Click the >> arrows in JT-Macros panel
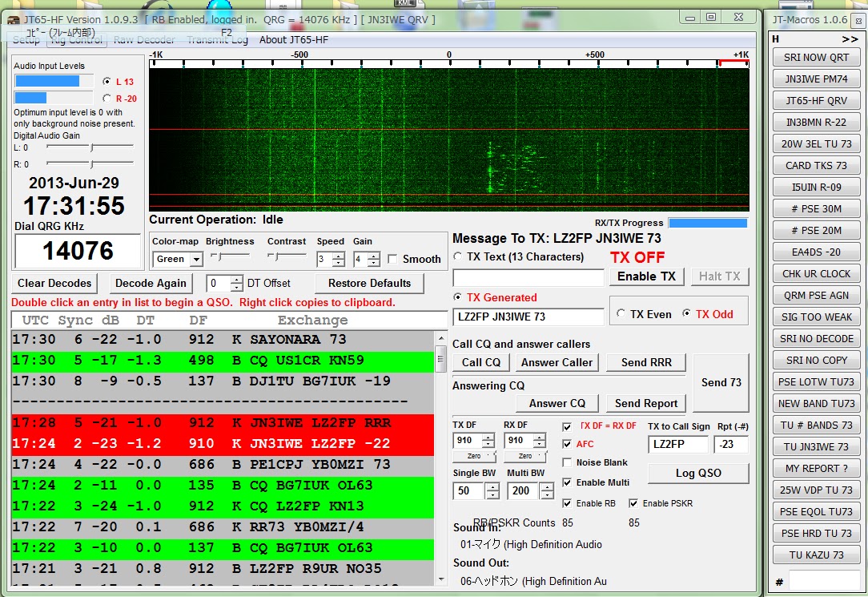Image resolution: width=868 pixels, height=597 pixels. click(850, 39)
